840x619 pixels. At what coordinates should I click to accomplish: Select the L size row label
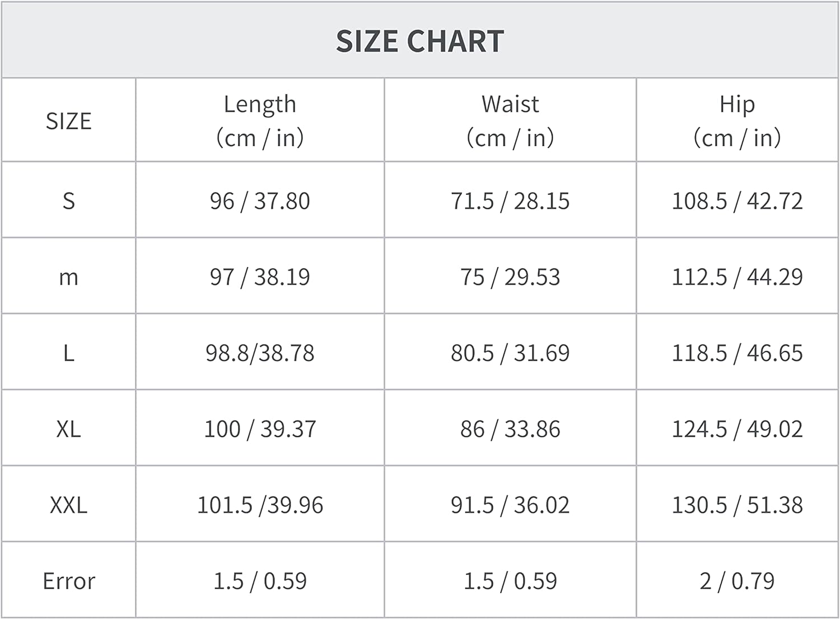[68, 353]
